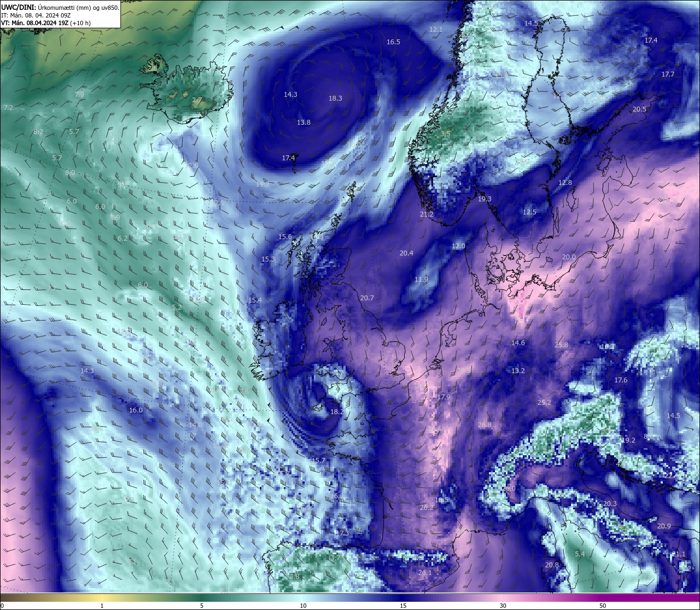The width and height of the screenshot is (700, 610).
Task: Click the 0 tick label on the color scale
Action: tap(2, 606)
